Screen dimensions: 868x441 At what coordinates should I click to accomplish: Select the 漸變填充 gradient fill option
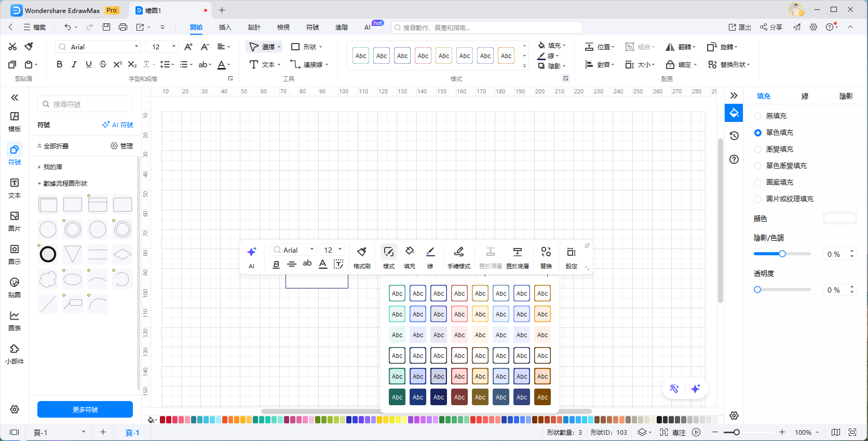coord(758,149)
